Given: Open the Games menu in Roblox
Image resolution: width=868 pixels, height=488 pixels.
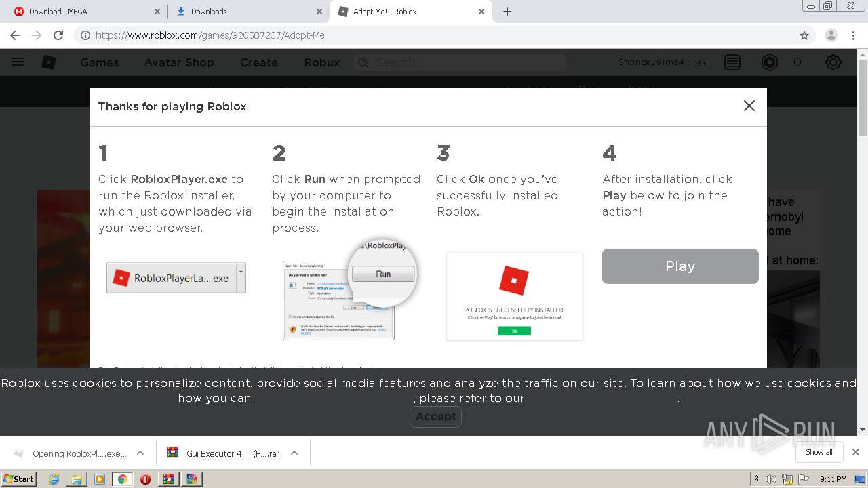Looking at the screenshot, I should 100,62.
